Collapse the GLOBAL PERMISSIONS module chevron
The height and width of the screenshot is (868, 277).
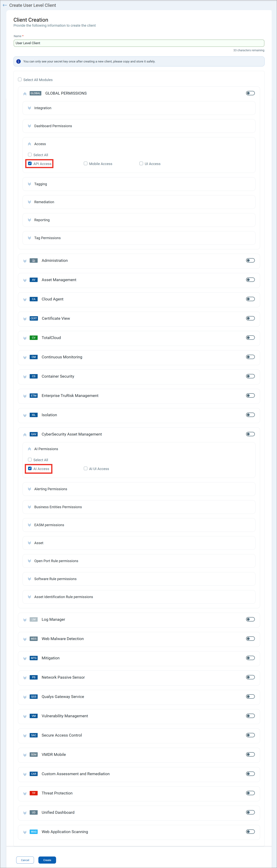click(25, 94)
